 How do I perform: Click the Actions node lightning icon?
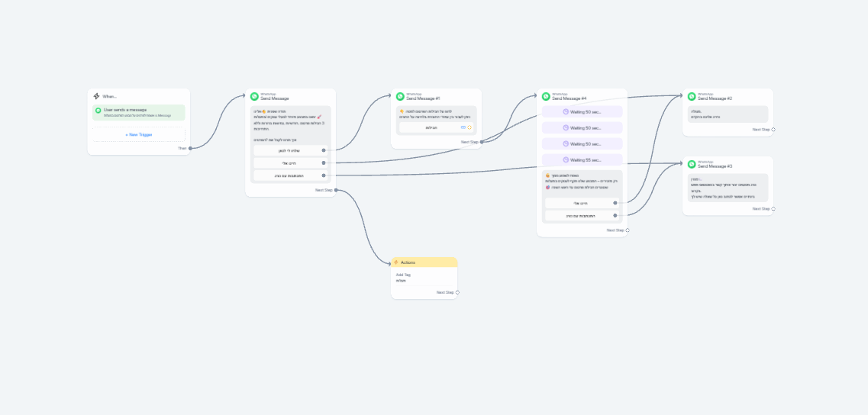395,262
